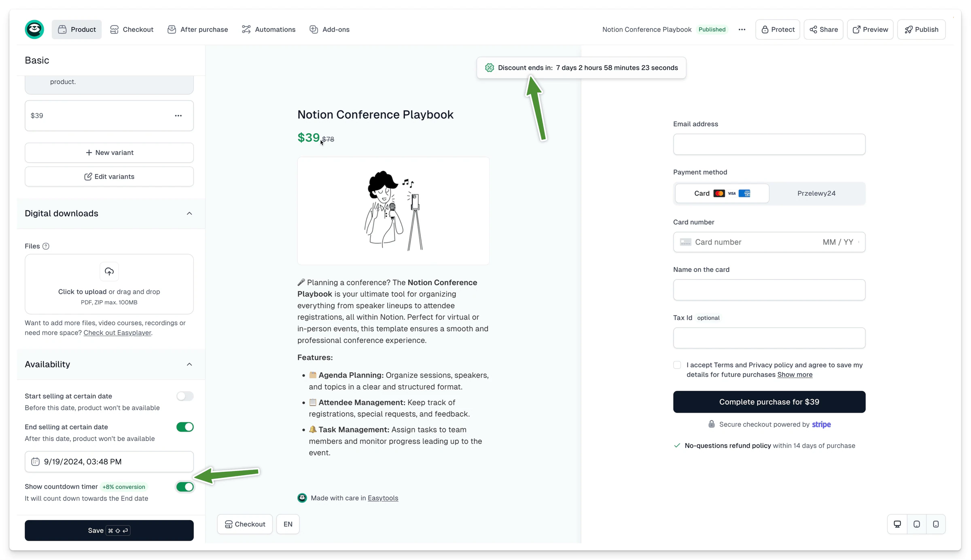Click the Show more terms link

coord(795,375)
